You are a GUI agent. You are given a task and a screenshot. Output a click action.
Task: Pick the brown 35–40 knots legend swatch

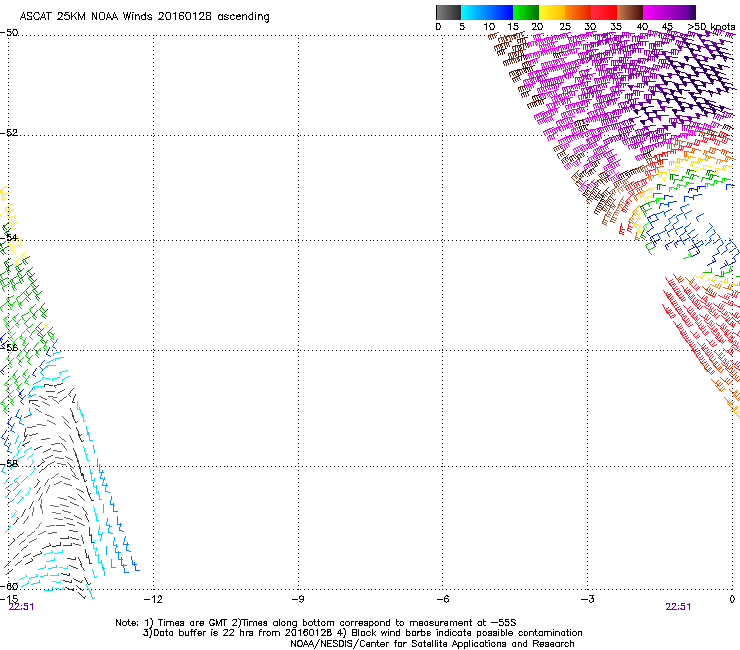point(630,12)
